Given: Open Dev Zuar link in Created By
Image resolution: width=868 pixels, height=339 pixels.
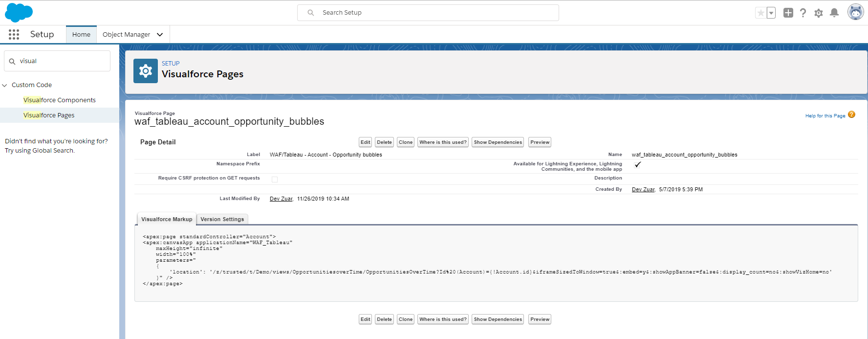Looking at the screenshot, I should [x=643, y=190].
